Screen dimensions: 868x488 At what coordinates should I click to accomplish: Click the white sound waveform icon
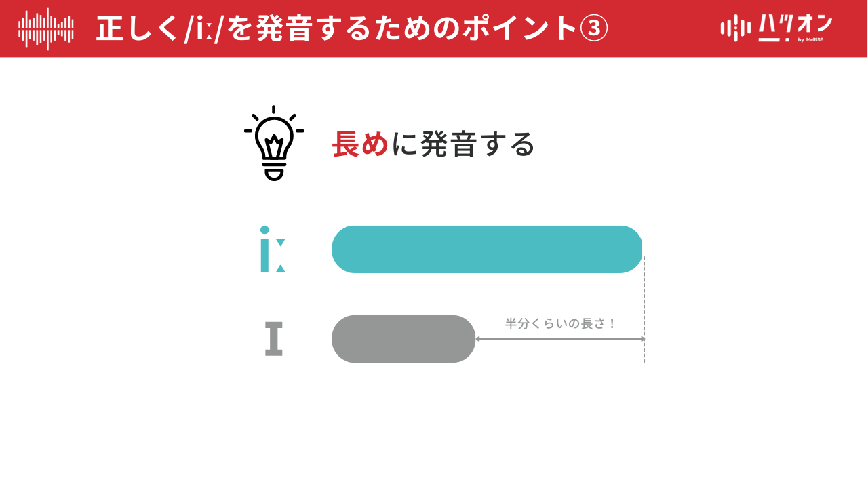click(x=46, y=29)
